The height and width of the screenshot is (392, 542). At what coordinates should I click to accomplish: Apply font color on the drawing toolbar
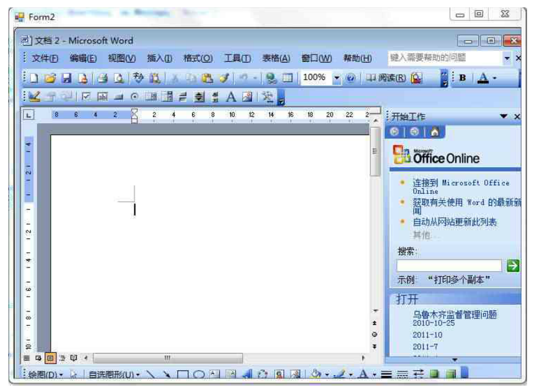click(x=363, y=375)
